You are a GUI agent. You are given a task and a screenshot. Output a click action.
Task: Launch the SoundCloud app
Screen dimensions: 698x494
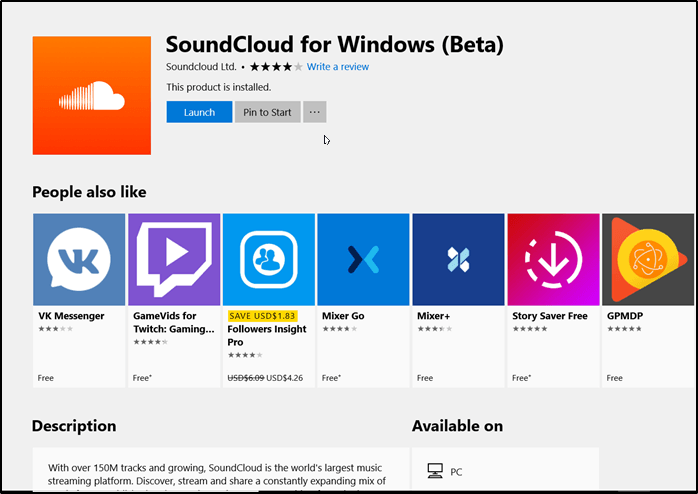coord(199,112)
